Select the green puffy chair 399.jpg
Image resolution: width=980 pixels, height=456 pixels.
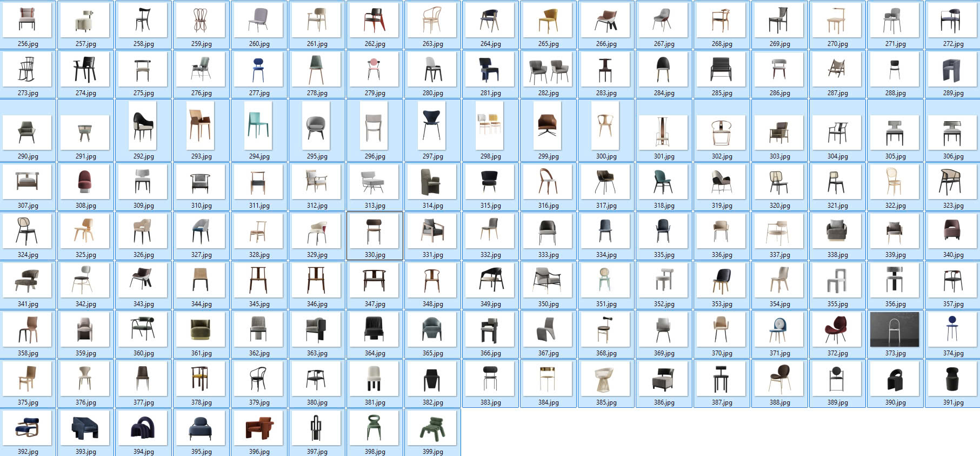click(432, 427)
